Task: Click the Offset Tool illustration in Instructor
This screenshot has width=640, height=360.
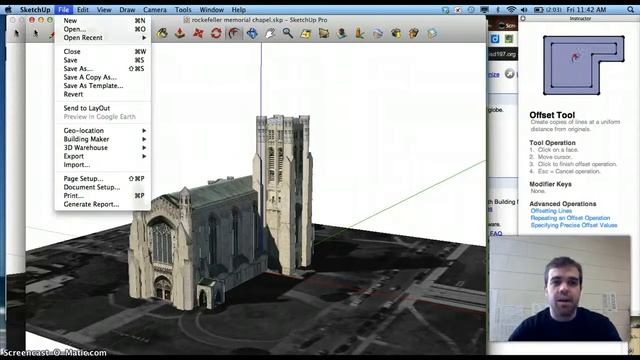Action: point(583,65)
